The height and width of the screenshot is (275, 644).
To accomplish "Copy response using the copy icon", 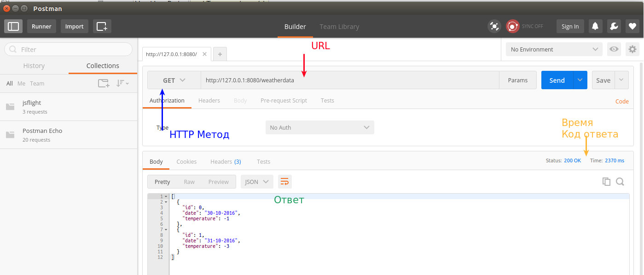I will (x=606, y=182).
